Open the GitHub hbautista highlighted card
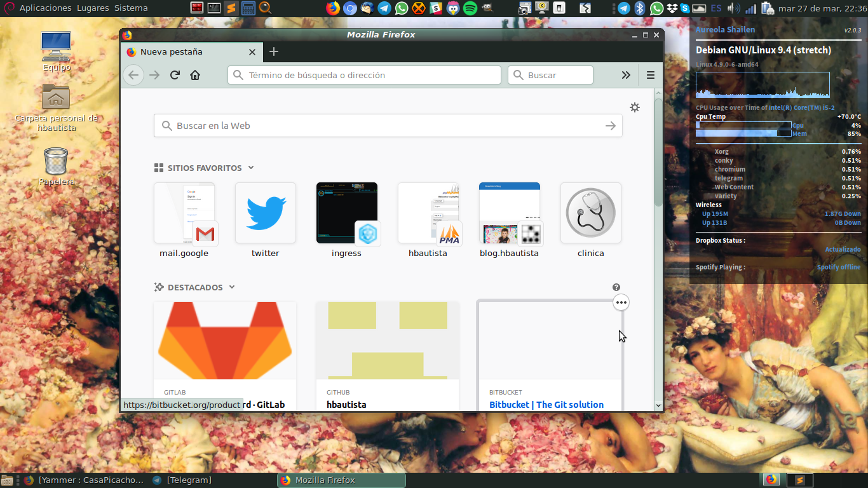Viewport: 868px width, 488px height. tap(388, 356)
